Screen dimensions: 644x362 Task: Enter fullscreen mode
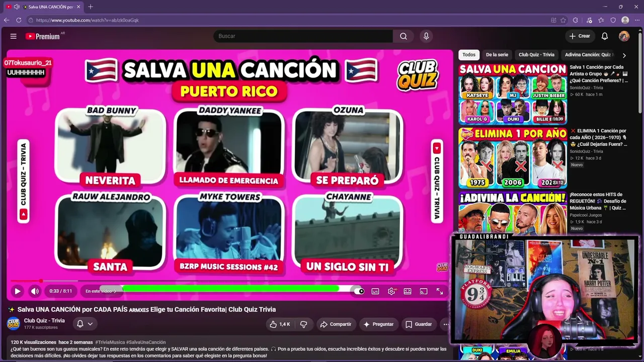tap(440, 291)
